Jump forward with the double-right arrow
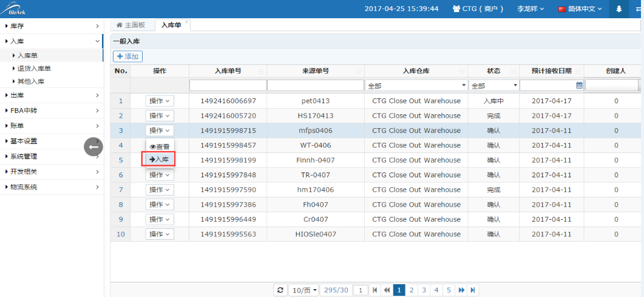The width and height of the screenshot is (644, 297). (x=461, y=290)
